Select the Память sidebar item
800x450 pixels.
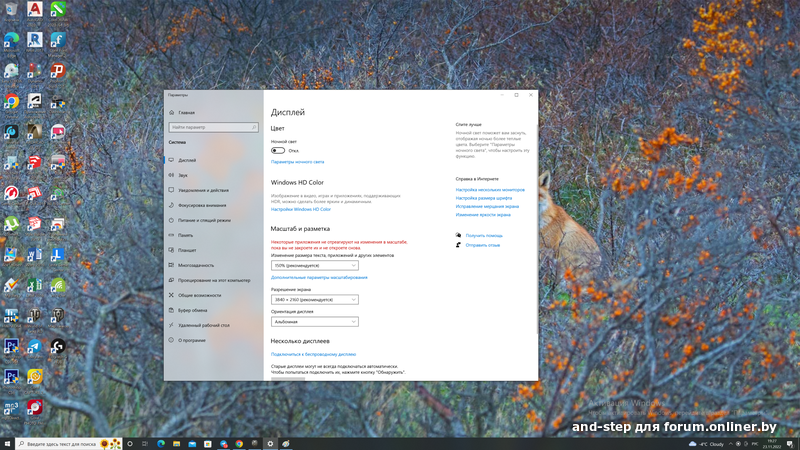pyautogui.click(x=213, y=235)
